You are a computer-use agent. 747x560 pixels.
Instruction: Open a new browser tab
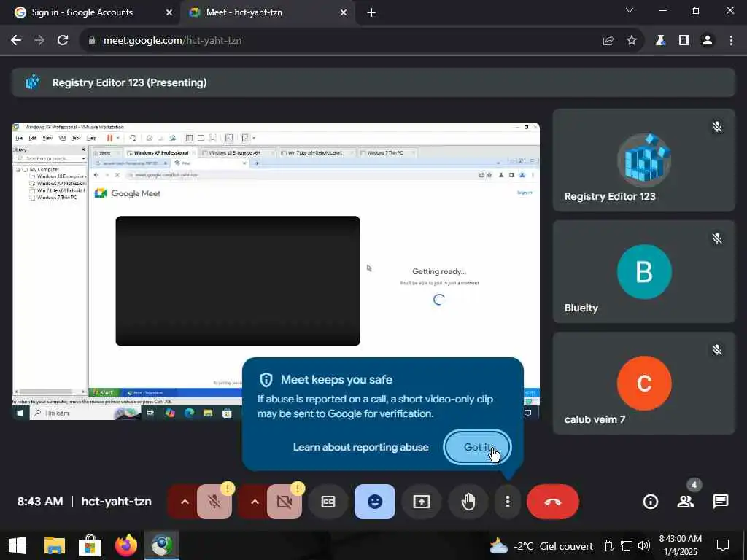371,12
